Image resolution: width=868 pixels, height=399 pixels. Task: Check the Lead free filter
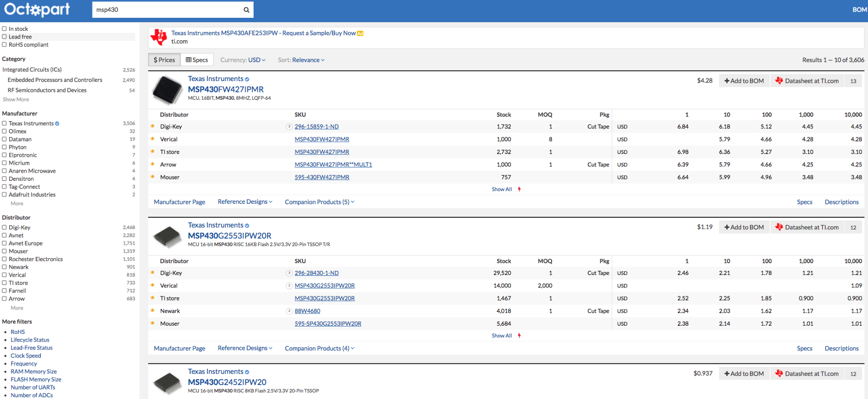point(4,36)
